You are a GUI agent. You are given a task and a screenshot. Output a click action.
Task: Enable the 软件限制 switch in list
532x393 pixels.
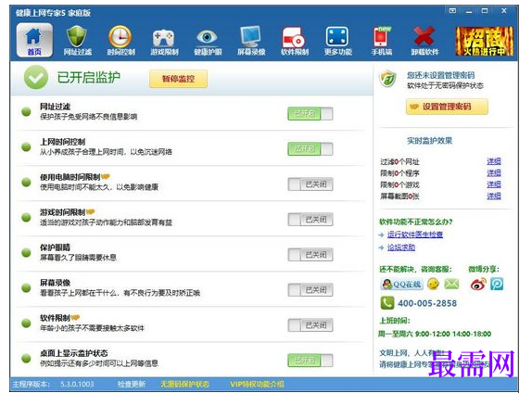310,325
